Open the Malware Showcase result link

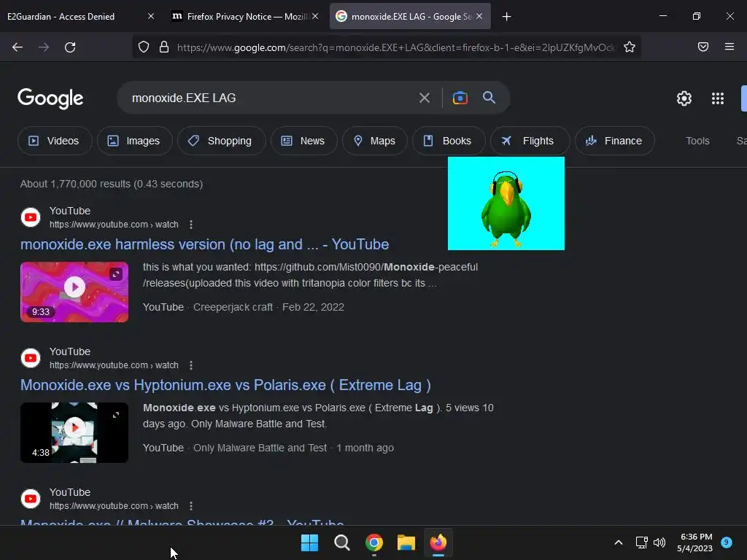182,521
